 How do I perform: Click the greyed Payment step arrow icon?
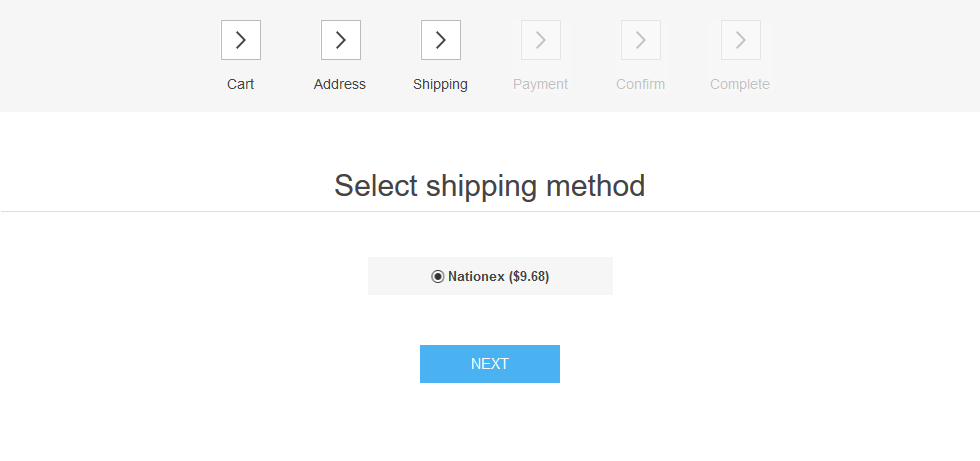point(541,40)
